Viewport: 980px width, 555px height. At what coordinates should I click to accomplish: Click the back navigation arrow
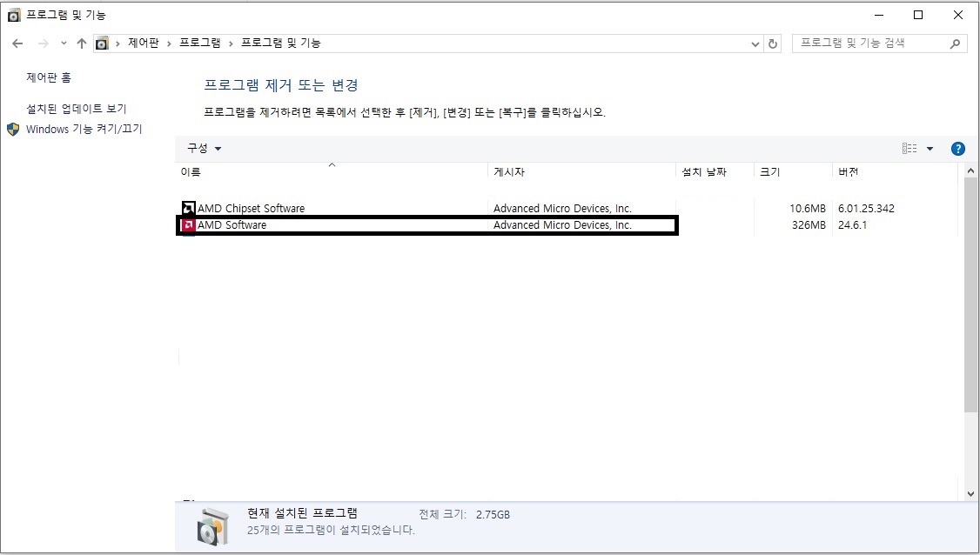(x=17, y=43)
